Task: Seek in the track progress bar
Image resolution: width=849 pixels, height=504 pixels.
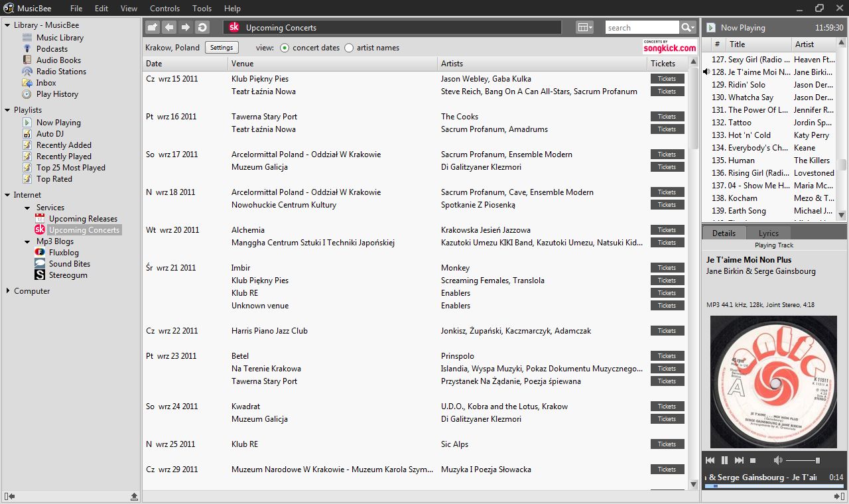Action: (773, 486)
